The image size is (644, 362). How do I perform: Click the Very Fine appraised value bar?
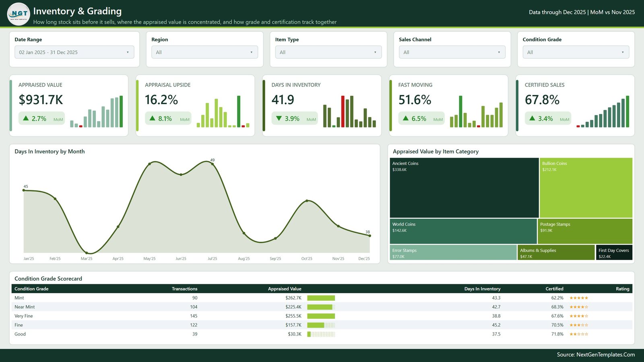coord(321,316)
